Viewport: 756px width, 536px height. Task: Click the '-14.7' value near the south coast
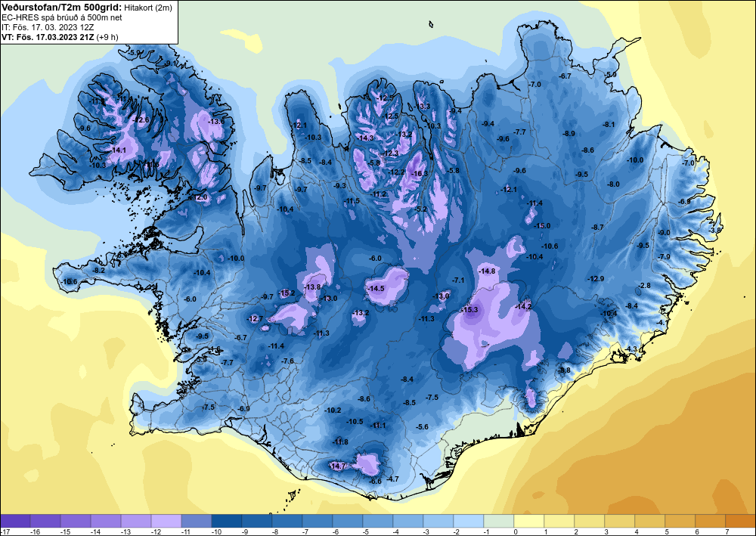pos(338,466)
